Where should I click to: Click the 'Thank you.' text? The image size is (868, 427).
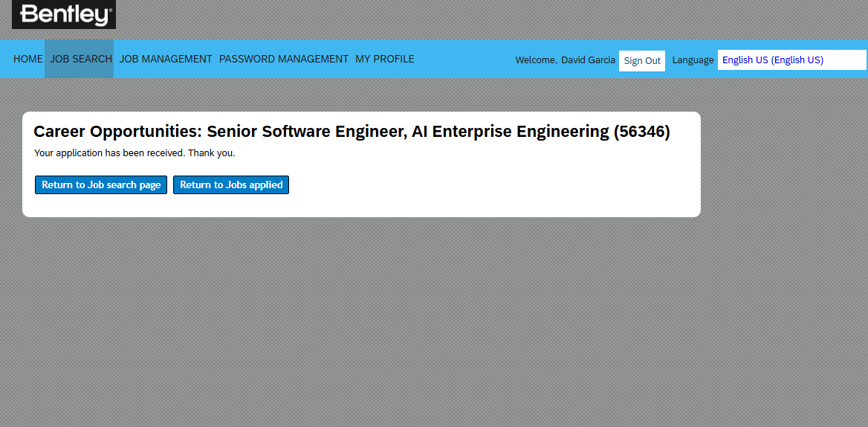211,153
